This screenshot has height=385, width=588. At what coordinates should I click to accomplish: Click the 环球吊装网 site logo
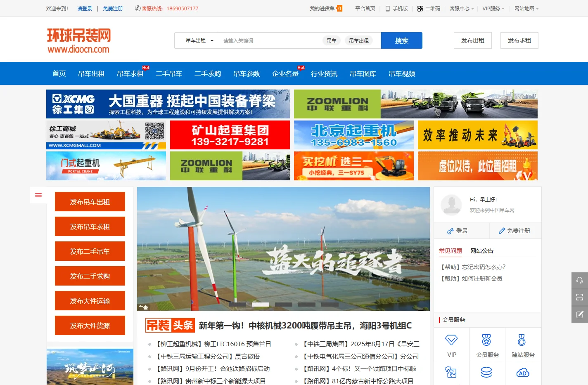tap(79, 40)
